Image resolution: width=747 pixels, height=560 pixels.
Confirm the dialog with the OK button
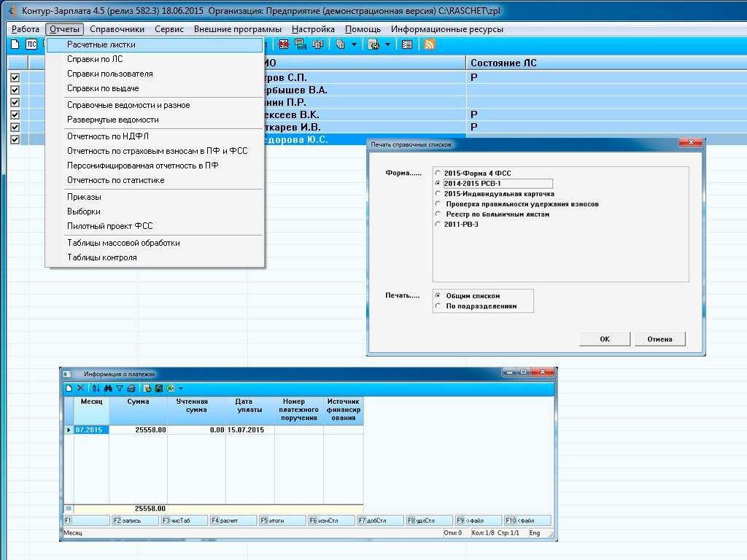coord(605,339)
